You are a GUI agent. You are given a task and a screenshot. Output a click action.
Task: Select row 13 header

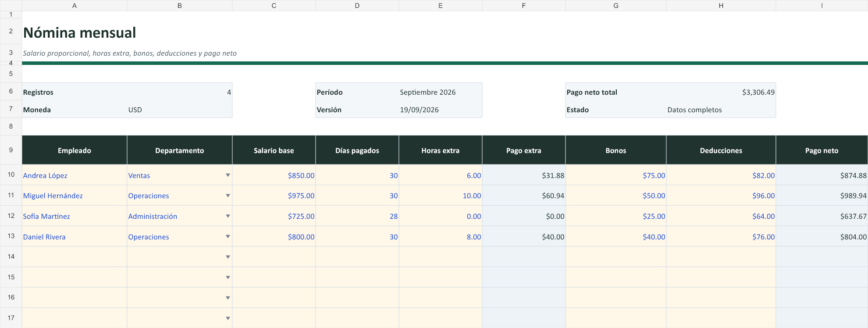[11, 236]
